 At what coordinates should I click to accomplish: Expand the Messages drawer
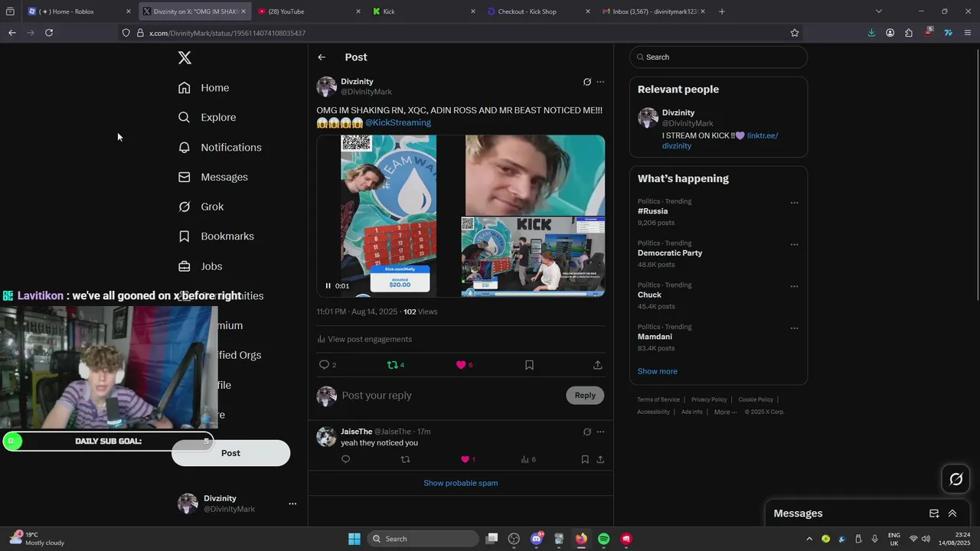tap(952, 514)
